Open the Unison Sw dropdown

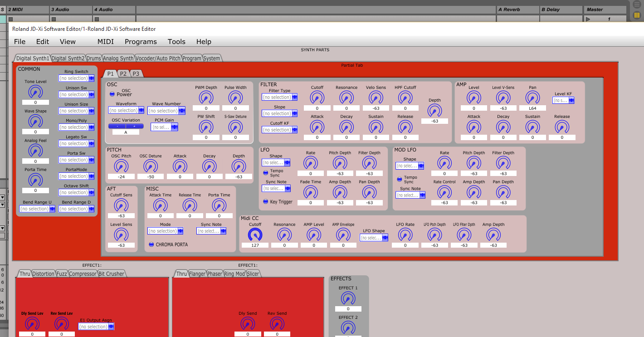[77, 94]
